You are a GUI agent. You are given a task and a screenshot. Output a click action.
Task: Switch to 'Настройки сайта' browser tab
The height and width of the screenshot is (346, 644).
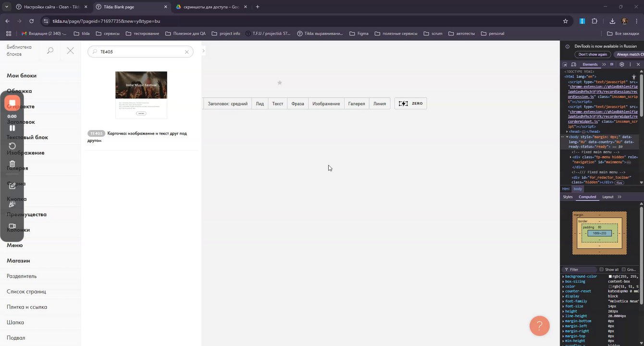click(50, 7)
